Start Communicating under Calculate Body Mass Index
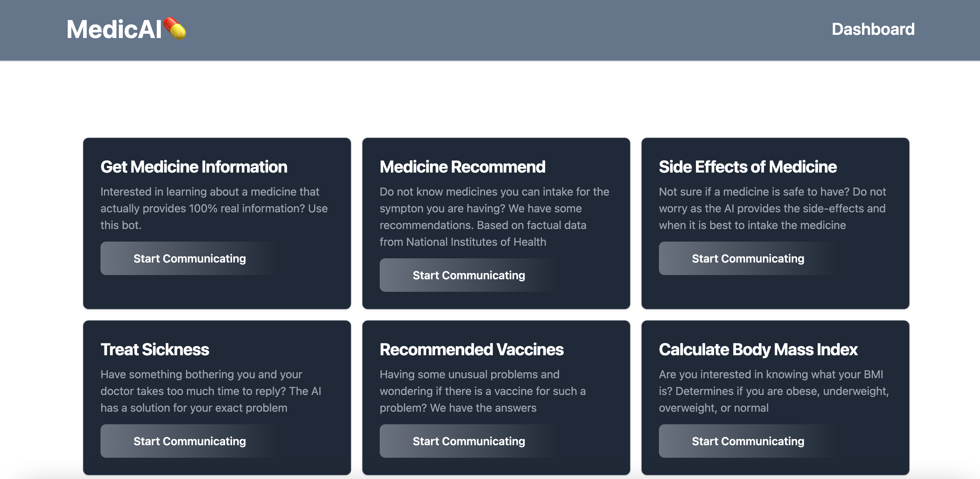Image resolution: width=980 pixels, height=479 pixels. [x=748, y=441]
